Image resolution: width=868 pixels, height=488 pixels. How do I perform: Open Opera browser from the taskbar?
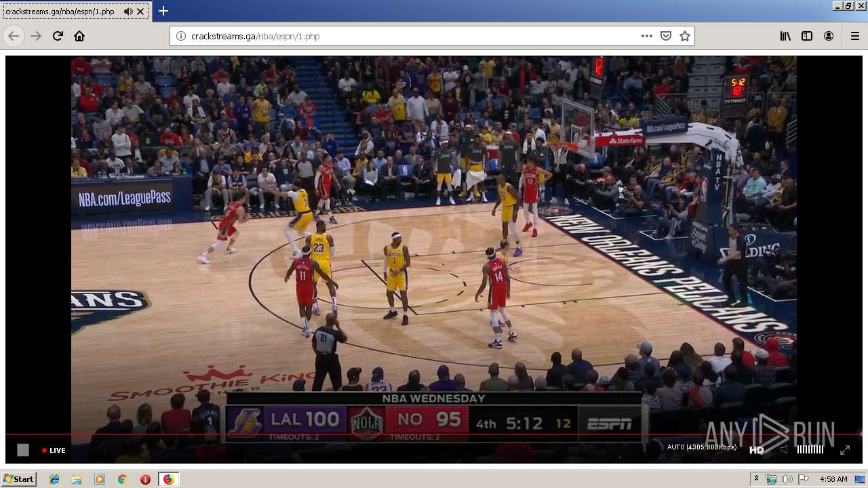(x=145, y=479)
